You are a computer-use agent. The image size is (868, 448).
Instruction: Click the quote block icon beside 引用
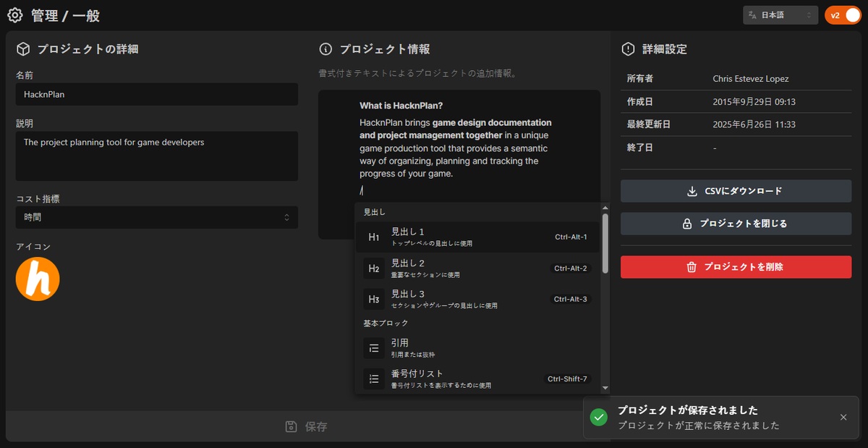pos(374,348)
